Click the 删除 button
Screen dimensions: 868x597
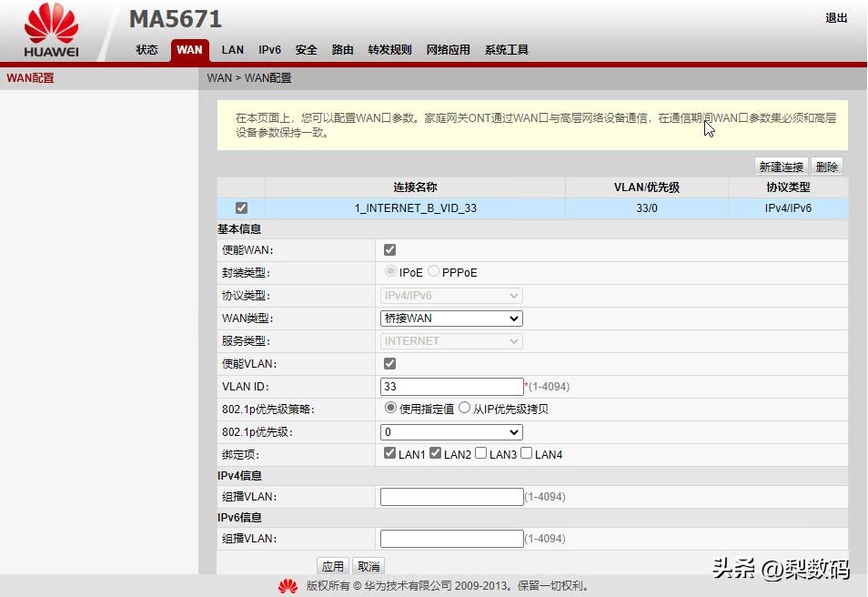point(826,166)
